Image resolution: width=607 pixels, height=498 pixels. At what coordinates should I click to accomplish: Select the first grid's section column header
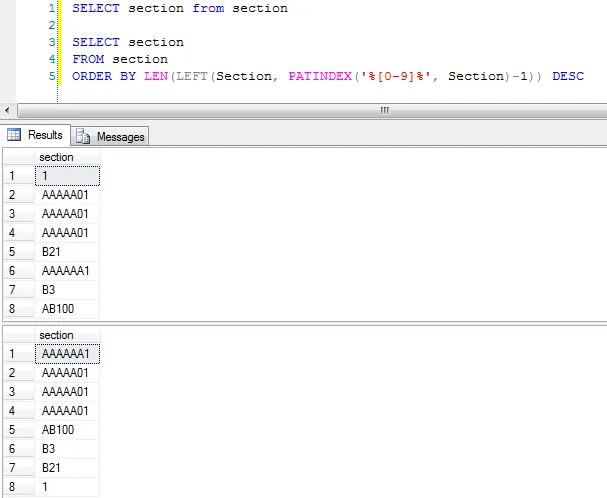pyautogui.click(x=67, y=157)
